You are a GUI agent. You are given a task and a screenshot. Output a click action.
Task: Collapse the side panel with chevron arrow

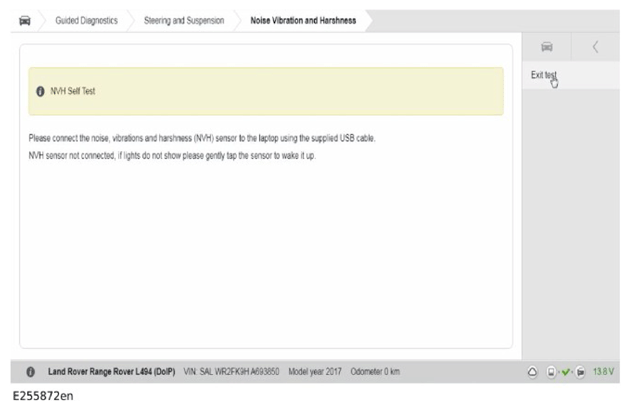tap(595, 47)
